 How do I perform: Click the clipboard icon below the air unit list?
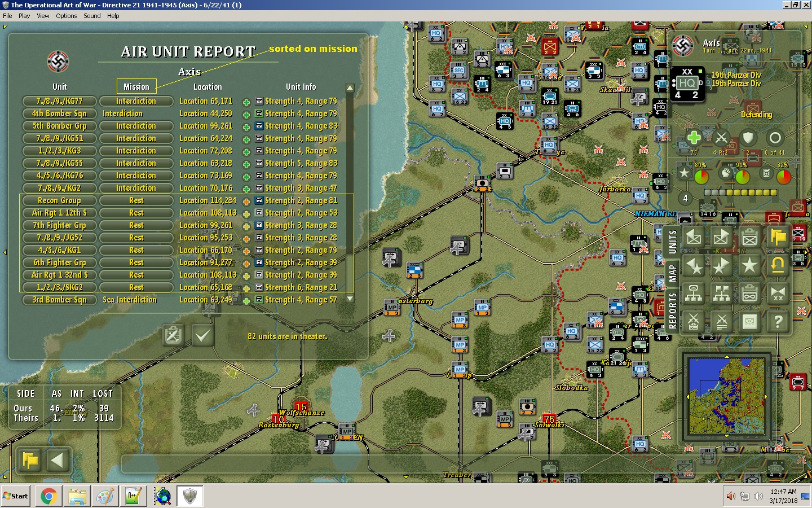pyautogui.click(x=173, y=335)
